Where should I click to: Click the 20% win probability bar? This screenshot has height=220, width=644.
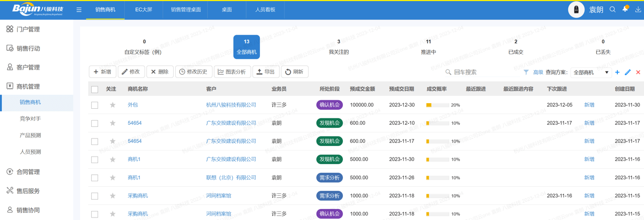(437, 105)
